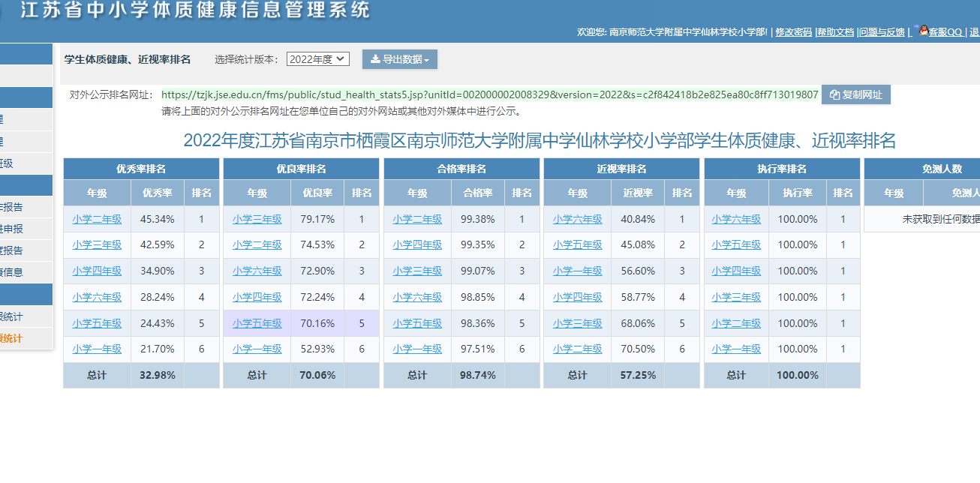980x483 pixels.
Task: Click the 执行率排名 table header
Action: click(x=782, y=169)
